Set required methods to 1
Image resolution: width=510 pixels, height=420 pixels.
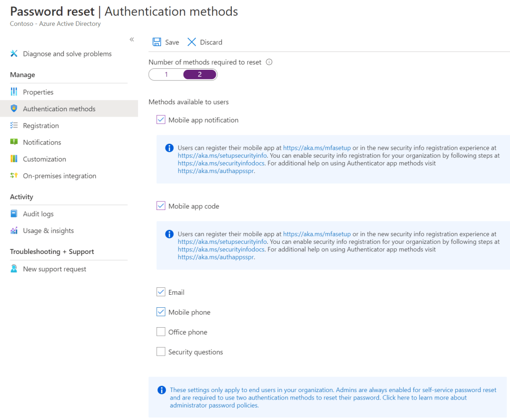[x=167, y=75]
